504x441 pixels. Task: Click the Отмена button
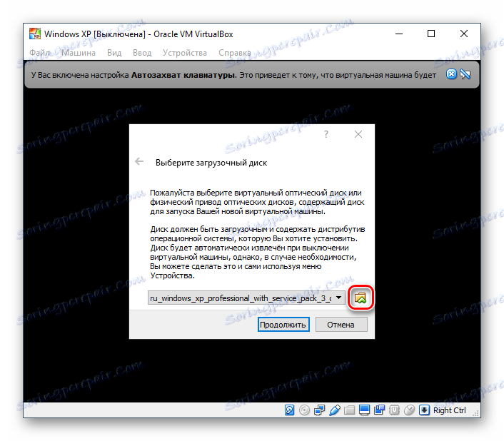[341, 325]
